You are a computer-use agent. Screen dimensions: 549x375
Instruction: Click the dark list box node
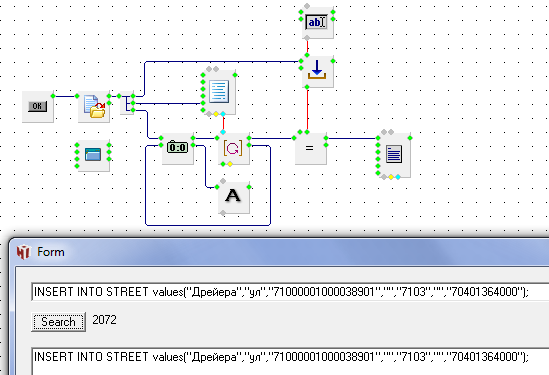point(394,155)
